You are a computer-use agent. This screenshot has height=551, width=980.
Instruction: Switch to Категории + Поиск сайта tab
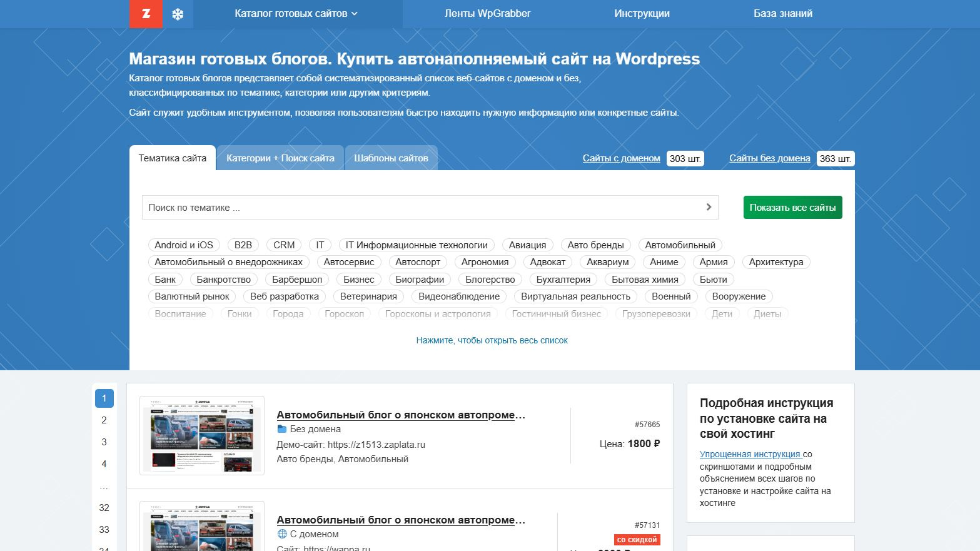pos(280,158)
